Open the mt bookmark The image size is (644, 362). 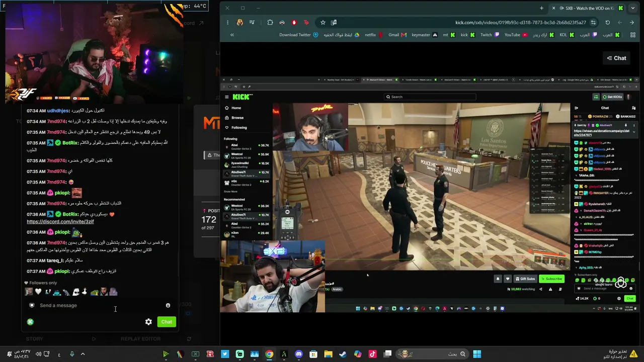[449, 35]
